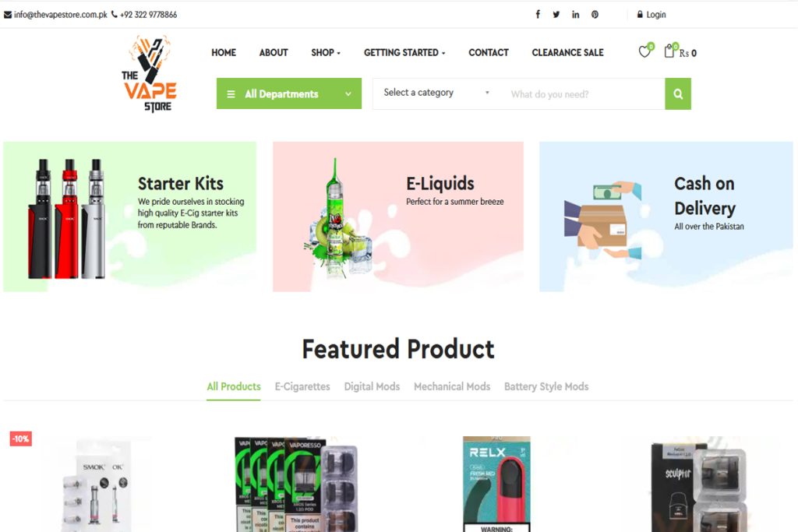The image size is (798, 532).
Task: Expand the Shop menu
Action: tap(326, 52)
